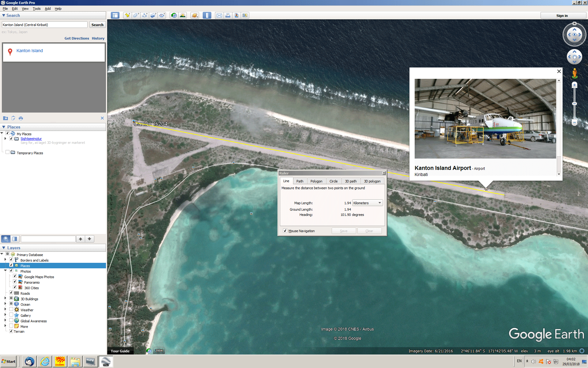Expand the 3D Buildings layer tree
The width and height of the screenshot is (588, 368).
(x=5, y=299)
